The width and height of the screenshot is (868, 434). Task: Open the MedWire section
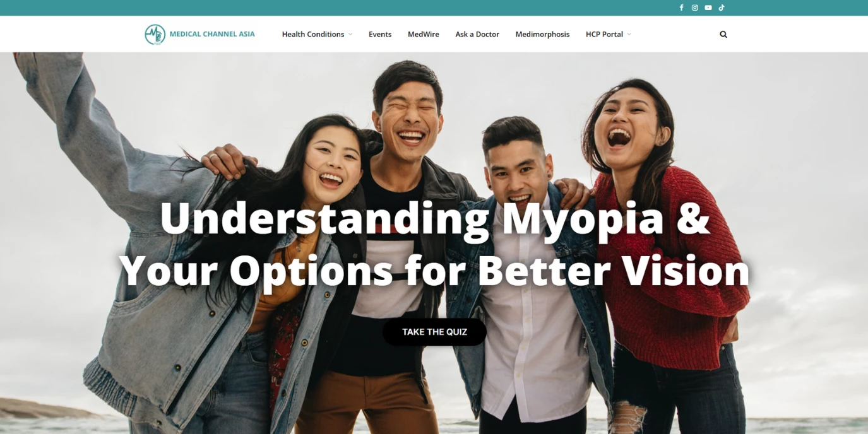[424, 34]
